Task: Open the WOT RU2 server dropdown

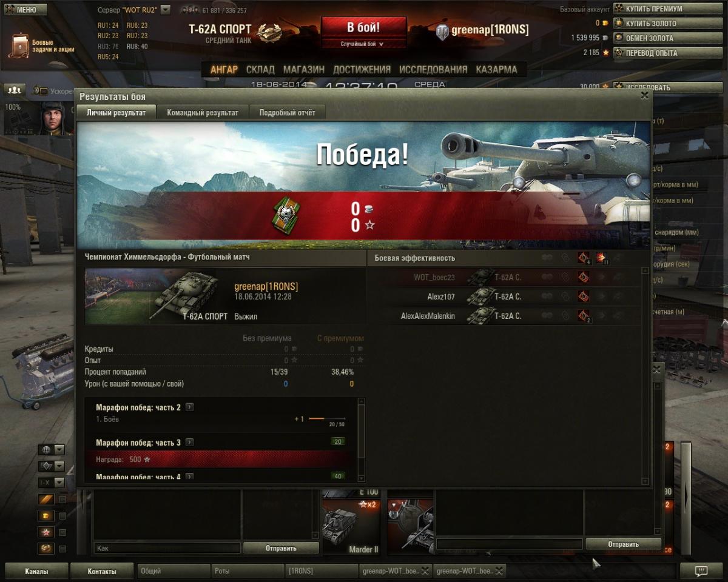Action: tap(166, 10)
